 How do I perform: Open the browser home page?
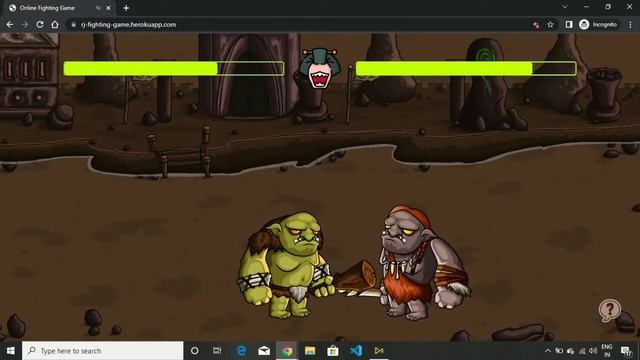(x=55, y=24)
